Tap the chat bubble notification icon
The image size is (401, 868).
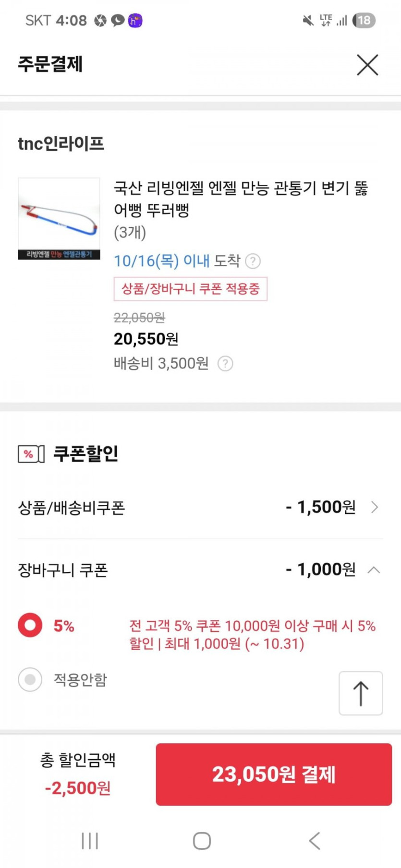[x=118, y=21]
